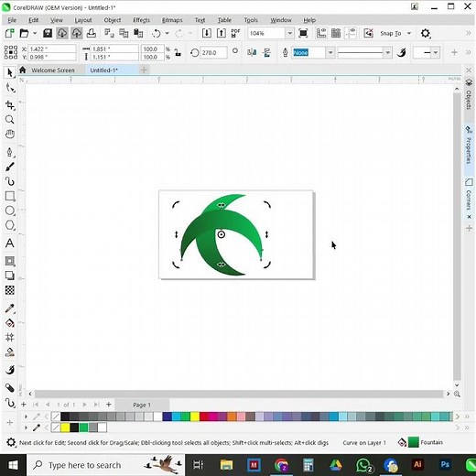Toggle show grid button
Image resolution: width=476 pixels, height=476 pixels.
click(x=336, y=33)
